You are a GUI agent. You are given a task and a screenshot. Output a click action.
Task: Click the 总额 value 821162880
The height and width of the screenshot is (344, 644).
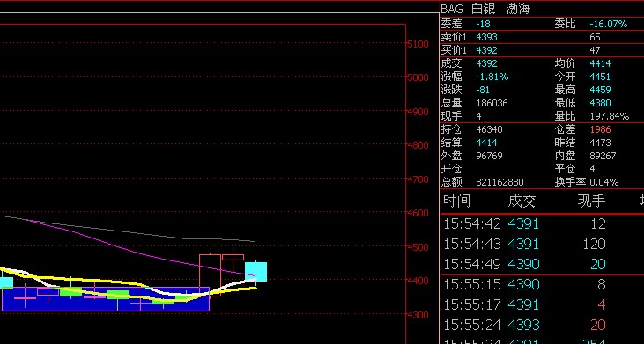coord(500,182)
